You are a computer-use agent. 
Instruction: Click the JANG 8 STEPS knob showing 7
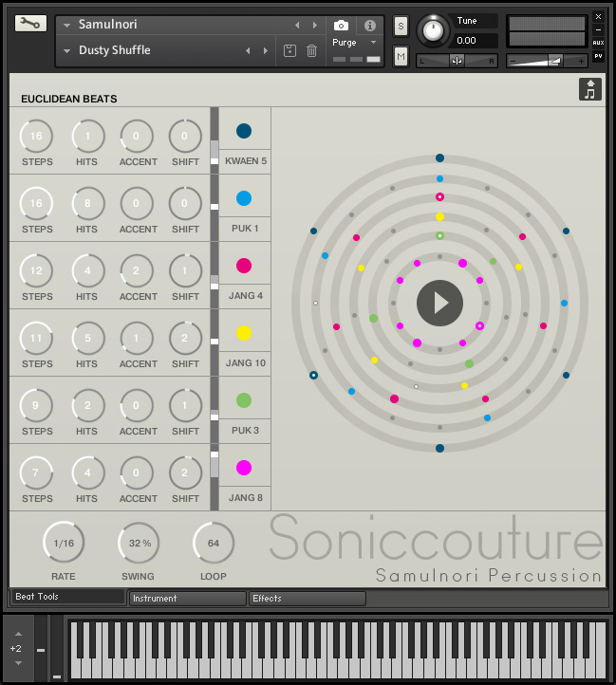pyautogui.click(x=36, y=473)
